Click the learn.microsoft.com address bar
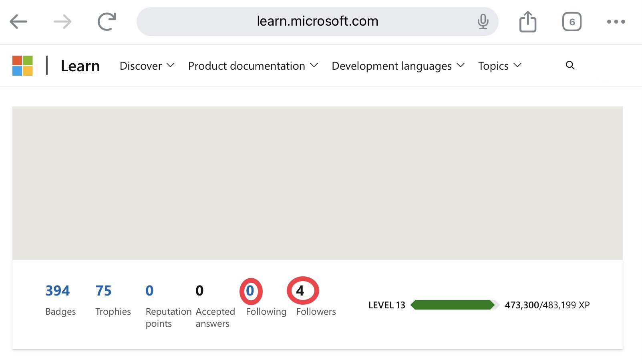The width and height of the screenshot is (642, 364). [317, 22]
